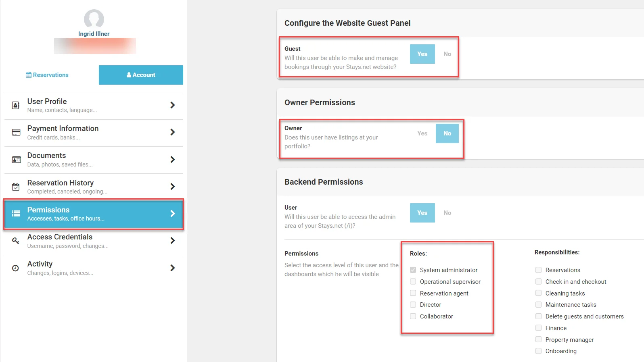Set Owner permission to Yes

pyautogui.click(x=422, y=133)
